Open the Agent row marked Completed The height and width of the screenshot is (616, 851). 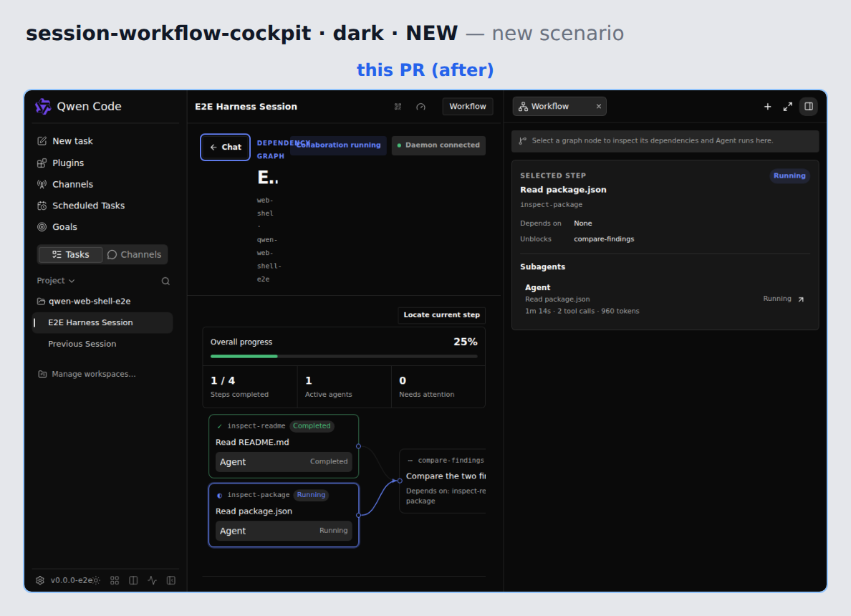point(284,462)
